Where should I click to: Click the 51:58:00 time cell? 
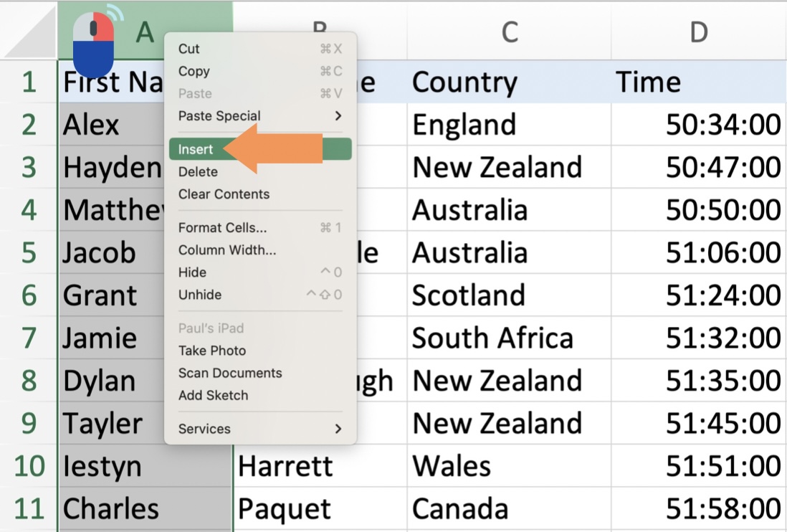699,508
